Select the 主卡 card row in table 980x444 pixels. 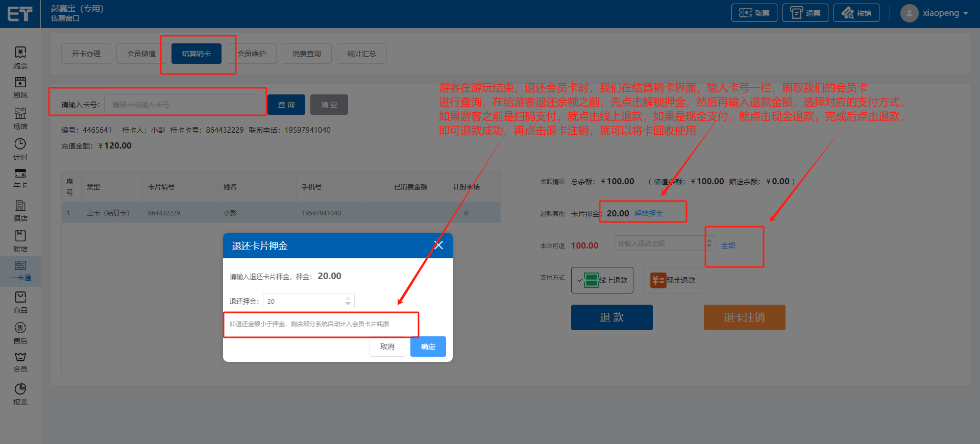(281, 213)
